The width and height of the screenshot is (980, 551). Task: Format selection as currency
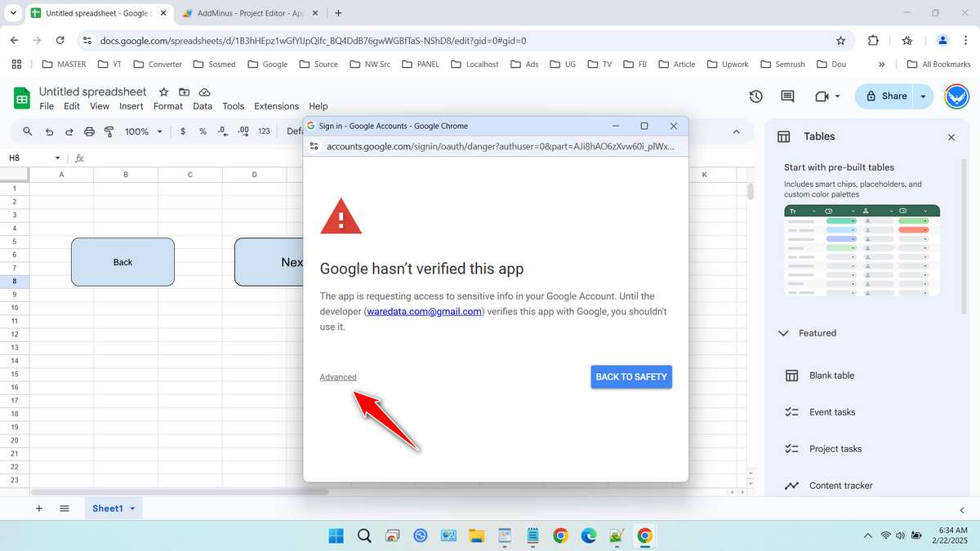coord(182,131)
